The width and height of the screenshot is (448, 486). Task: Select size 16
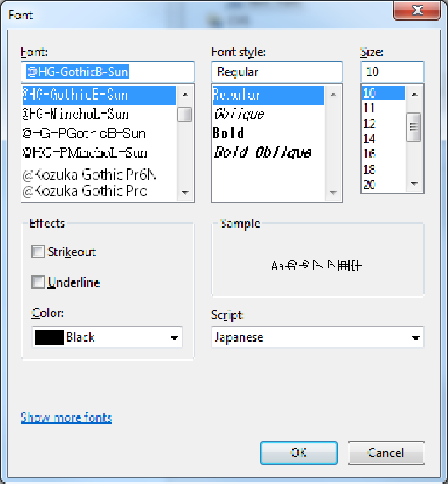[384, 154]
